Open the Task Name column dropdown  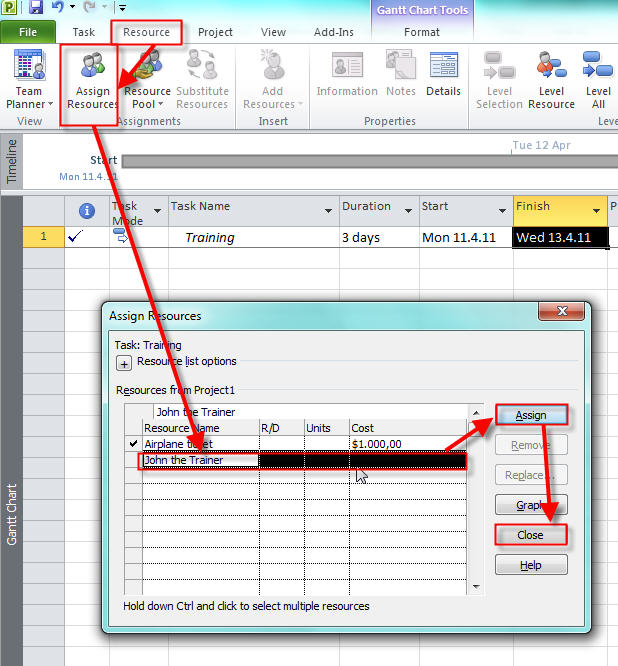point(329,211)
